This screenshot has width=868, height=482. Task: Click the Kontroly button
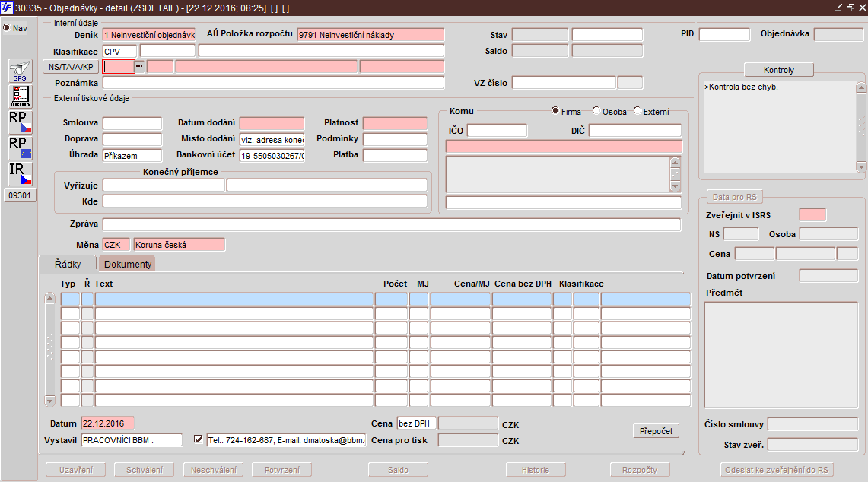tap(779, 70)
